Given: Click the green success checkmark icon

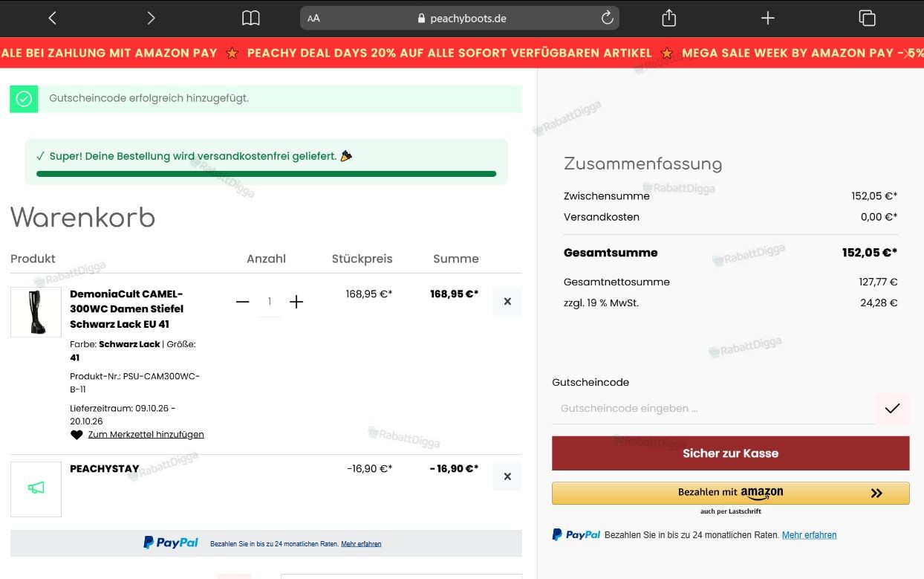Looking at the screenshot, I should 24,99.
